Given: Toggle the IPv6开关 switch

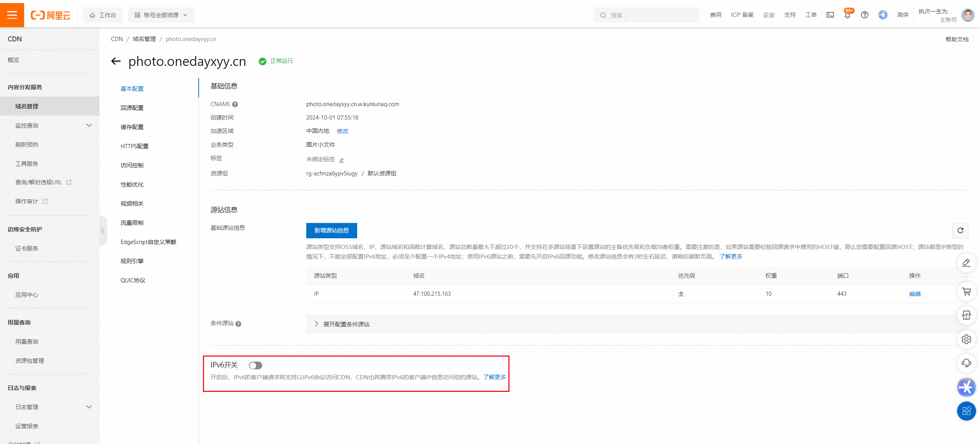Looking at the screenshot, I should (255, 365).
